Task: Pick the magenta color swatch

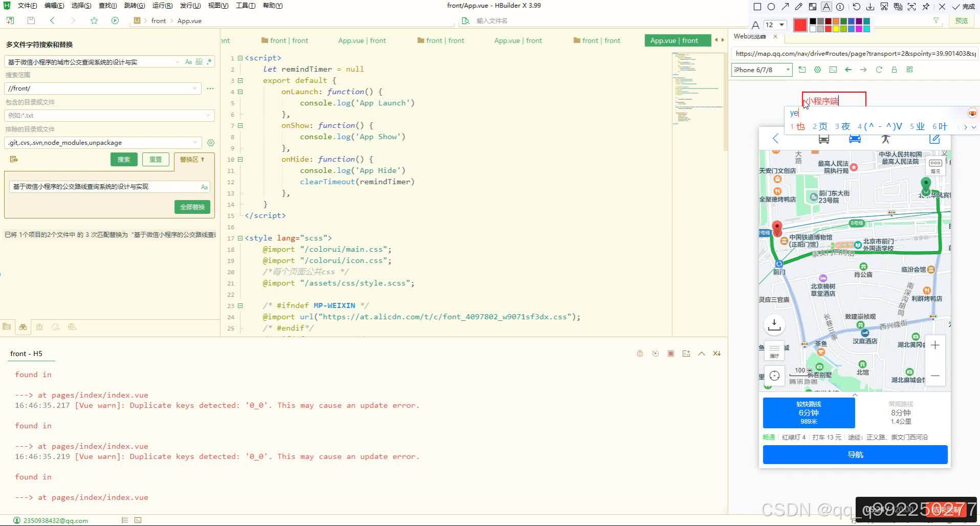Action: point(859,29)
